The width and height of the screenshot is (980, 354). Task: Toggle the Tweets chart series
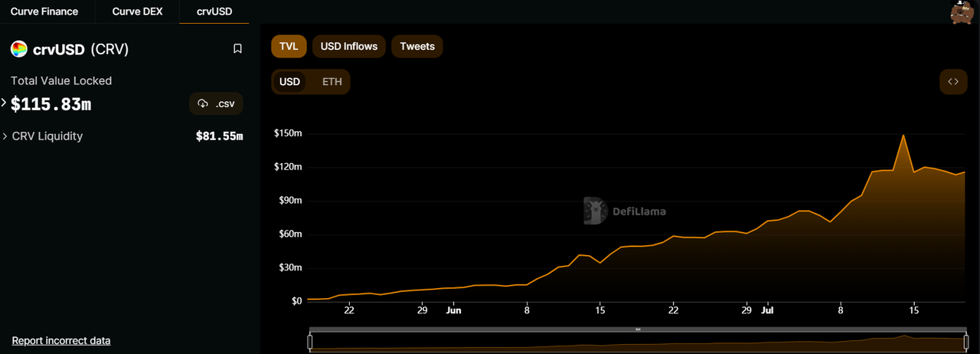(x=417, y=46)
